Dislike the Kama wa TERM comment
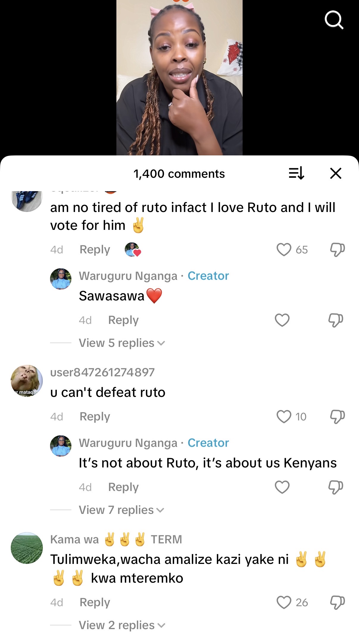Viewport: 359px width, 644px height. pyautogui.click(x=337, y=602)
